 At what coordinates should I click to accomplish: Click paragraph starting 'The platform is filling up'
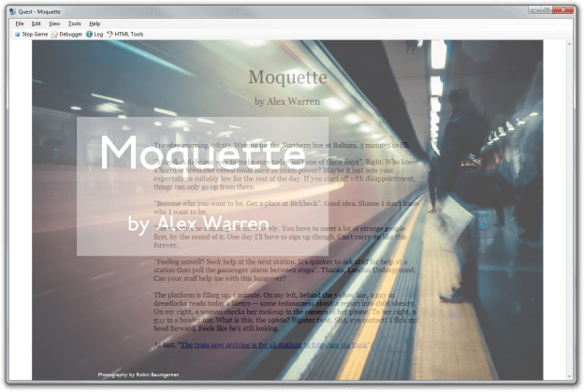coord(285,312)
